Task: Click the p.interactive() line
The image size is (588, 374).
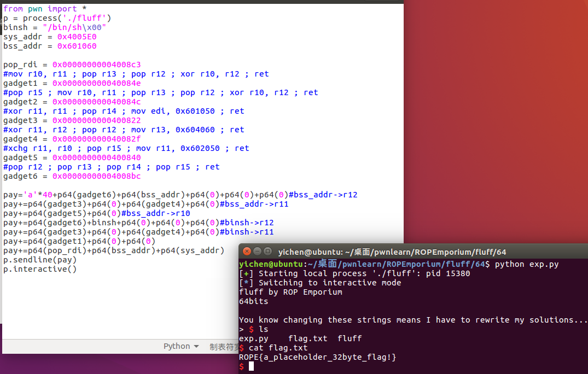Action: click(x=40, y=269)
